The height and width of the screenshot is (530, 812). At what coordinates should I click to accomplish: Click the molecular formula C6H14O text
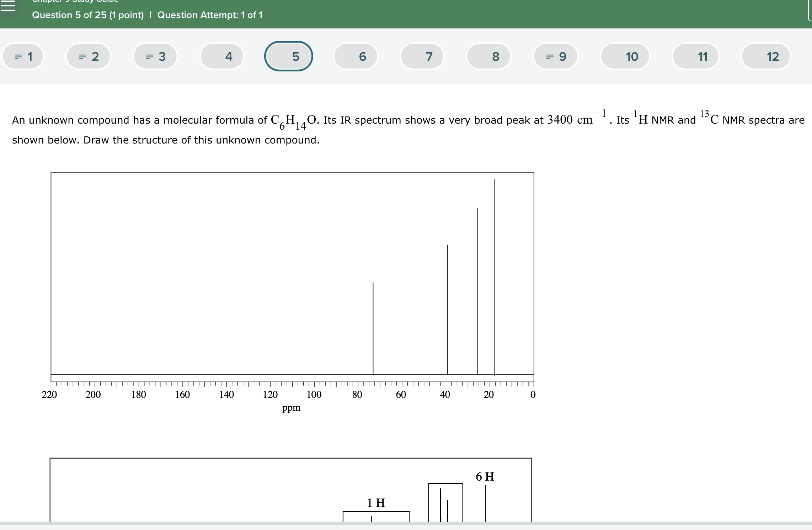(x=294, y=121)
